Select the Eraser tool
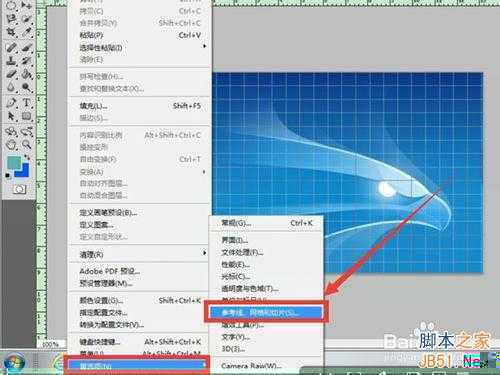The height and width of the screenshot is (375, 500). point(11,74)
